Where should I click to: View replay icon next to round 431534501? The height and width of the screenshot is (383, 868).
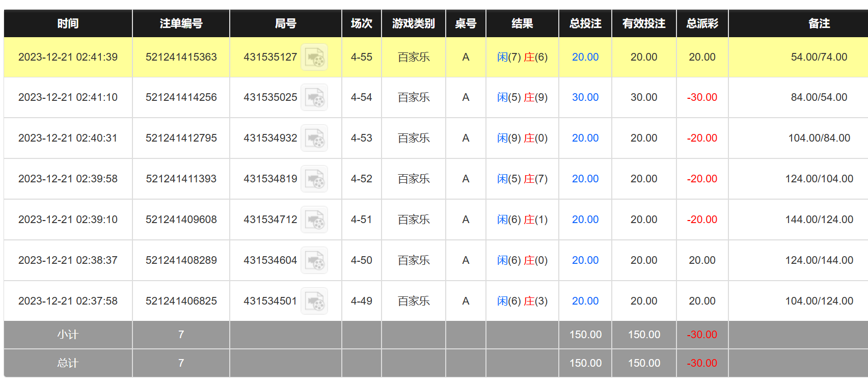(x=314, y=301)
